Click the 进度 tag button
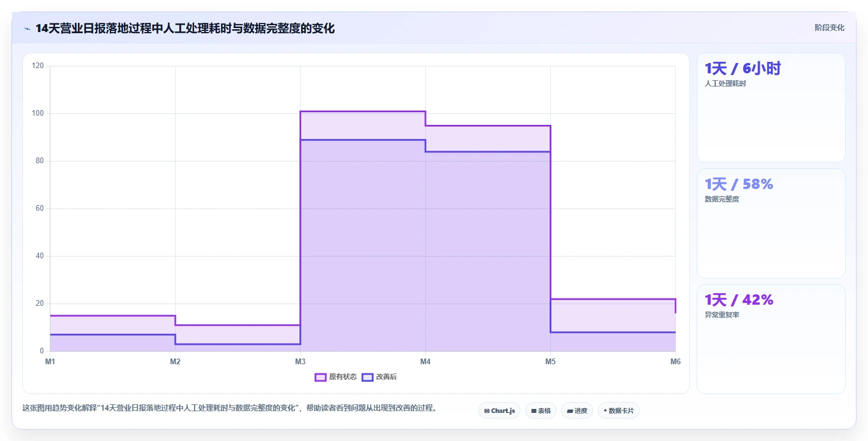 pos(577,411)
